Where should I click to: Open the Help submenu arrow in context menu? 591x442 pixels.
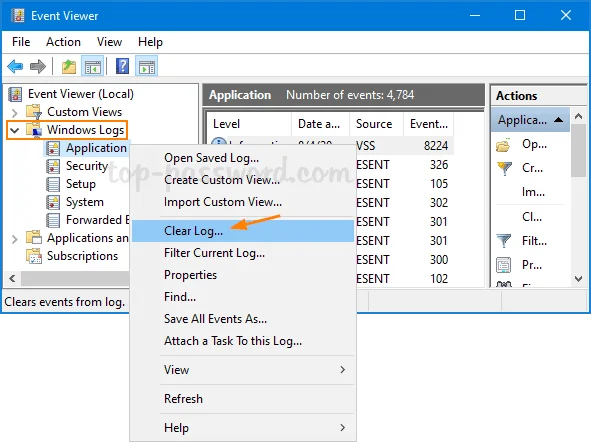pos(342,428)
